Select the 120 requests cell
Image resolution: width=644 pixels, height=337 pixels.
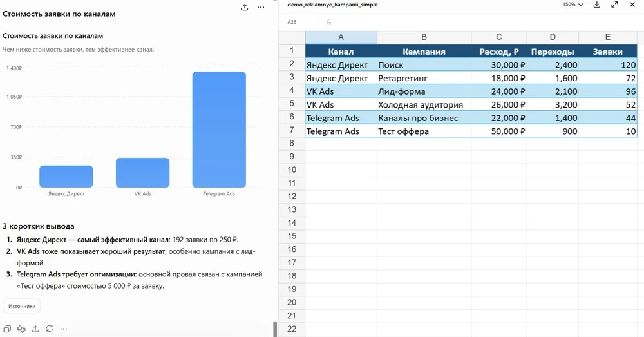click(608, 65)
